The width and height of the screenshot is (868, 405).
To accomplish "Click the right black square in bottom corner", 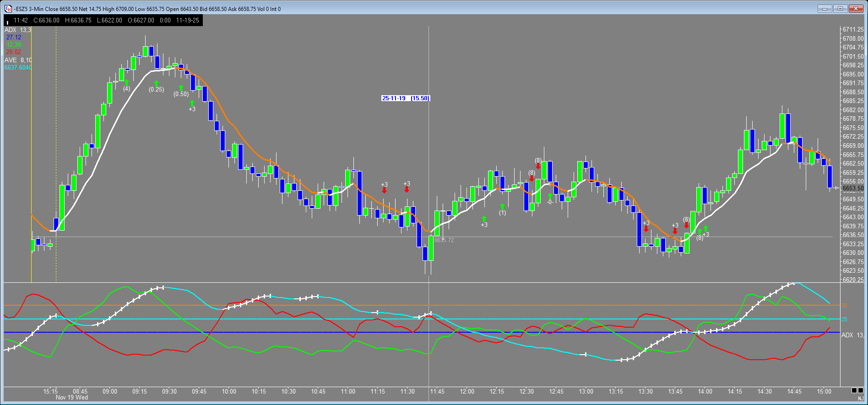I will click(861, 390).
